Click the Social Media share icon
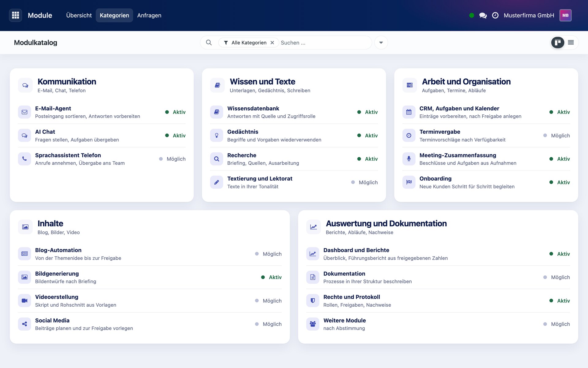588x368 pixels. click(24, 324)
